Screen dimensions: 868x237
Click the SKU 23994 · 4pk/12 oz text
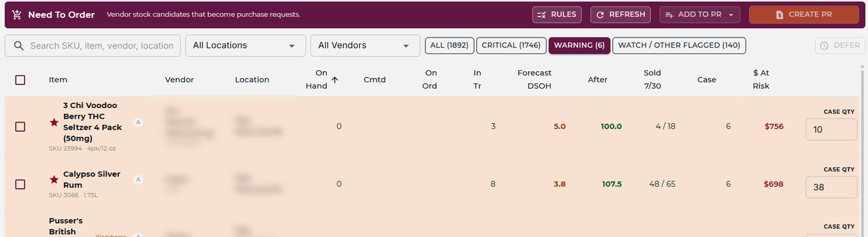click(x=82, y=148)
